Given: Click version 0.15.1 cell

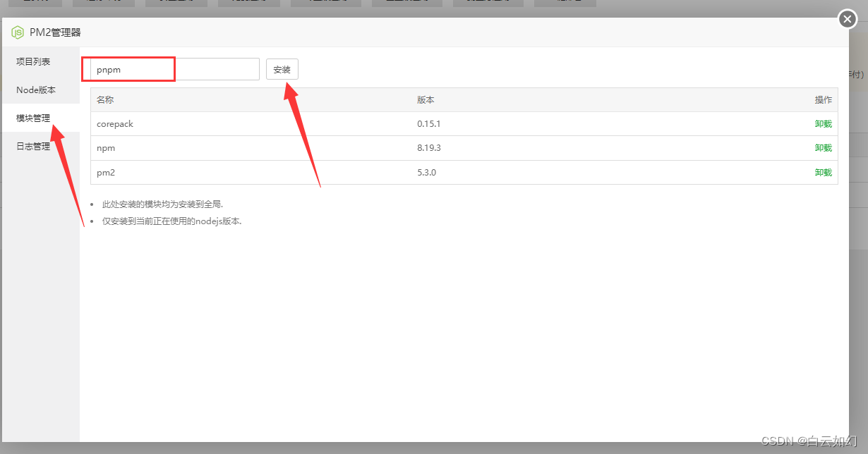Looking at the screenshot, I should pos(428,124).
